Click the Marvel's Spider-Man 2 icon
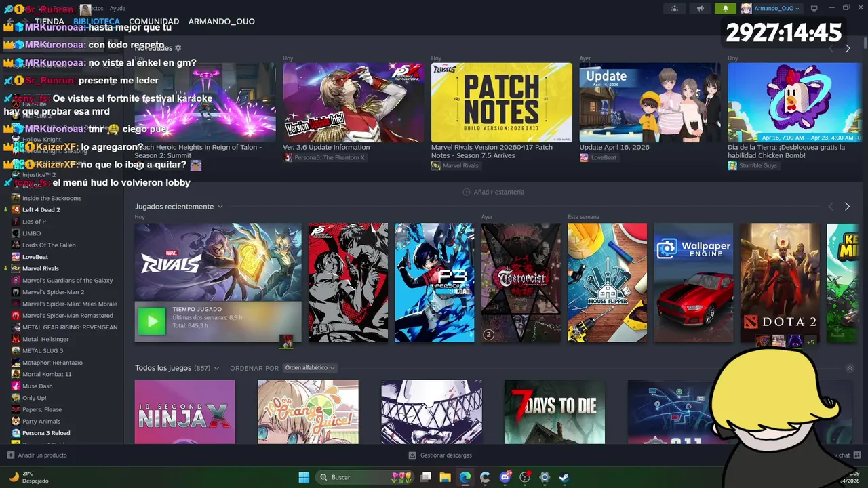Image resolution: width=868 pixels, height=488 pixels. (x=16, y=292)
